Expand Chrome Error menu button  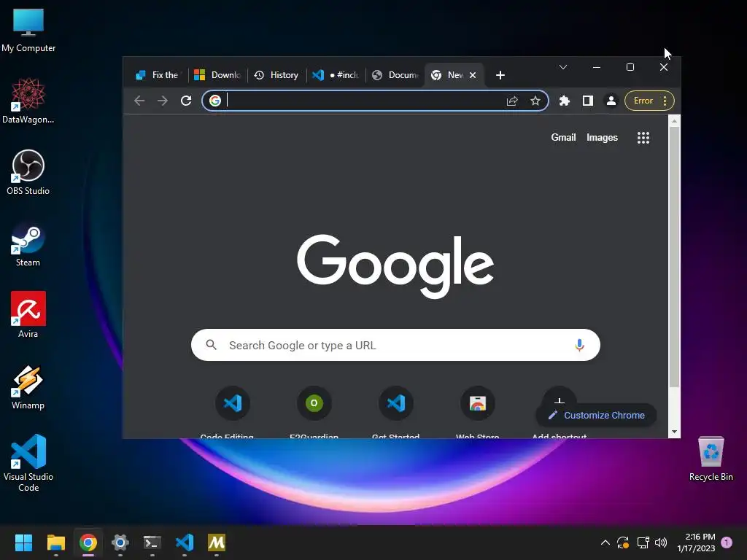649,101
